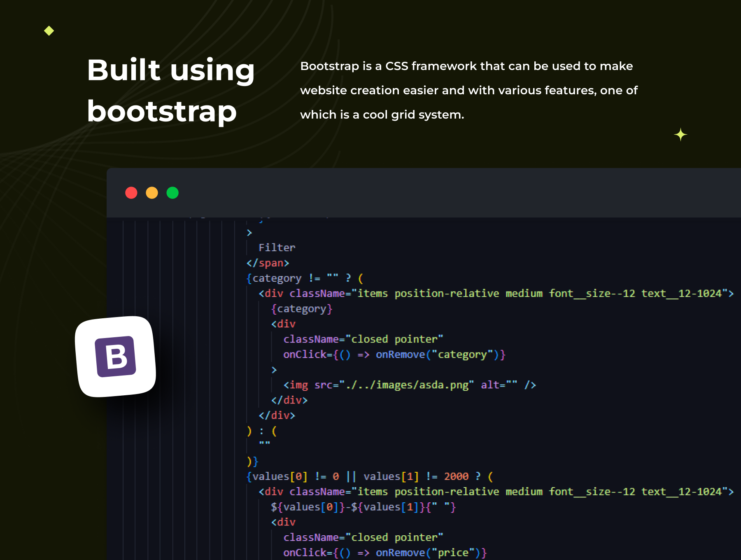This screenshot has height=560, width=741.
Task: Click the "Filter" text in the code
Action: 277,247
